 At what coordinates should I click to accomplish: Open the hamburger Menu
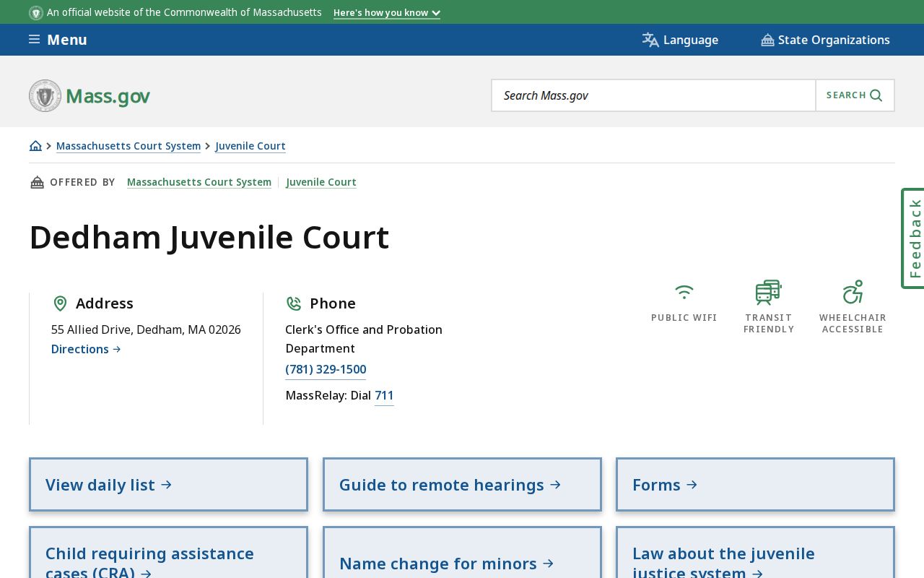[58, 40]
